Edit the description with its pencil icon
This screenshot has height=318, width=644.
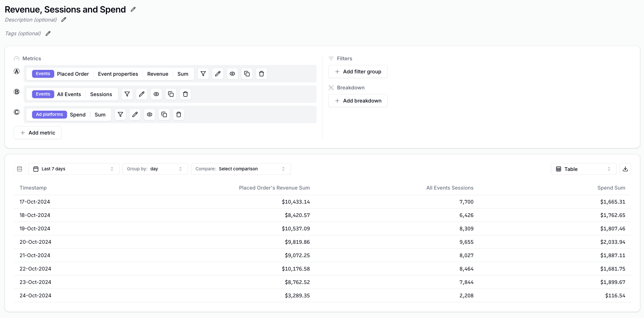pyautogui.click(x=64, y=20)
